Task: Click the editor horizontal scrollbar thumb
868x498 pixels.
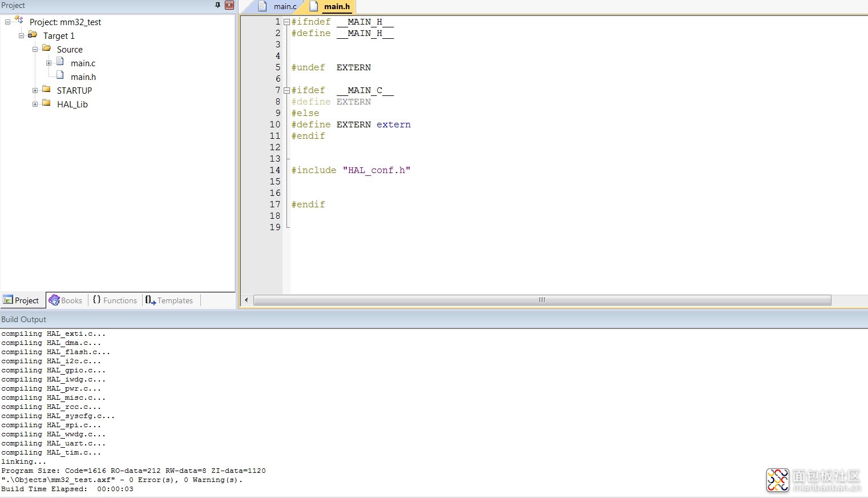Action: pyautogui.click(x=542, y=300)
